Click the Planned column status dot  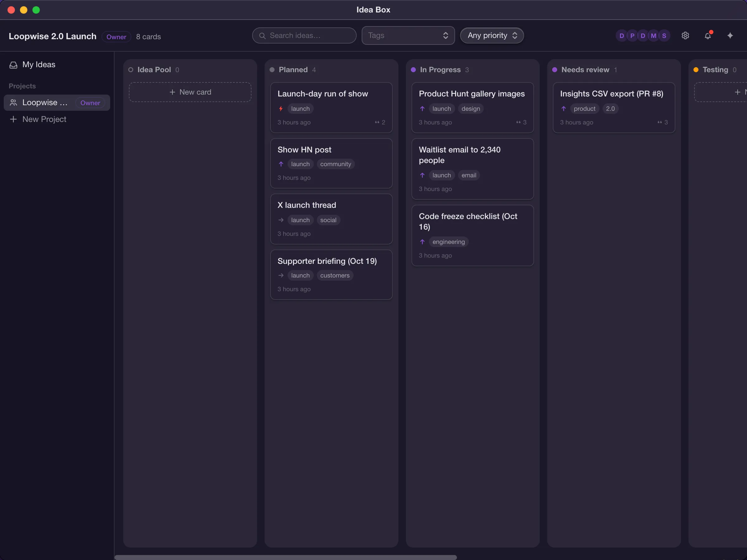click(272, 70)
